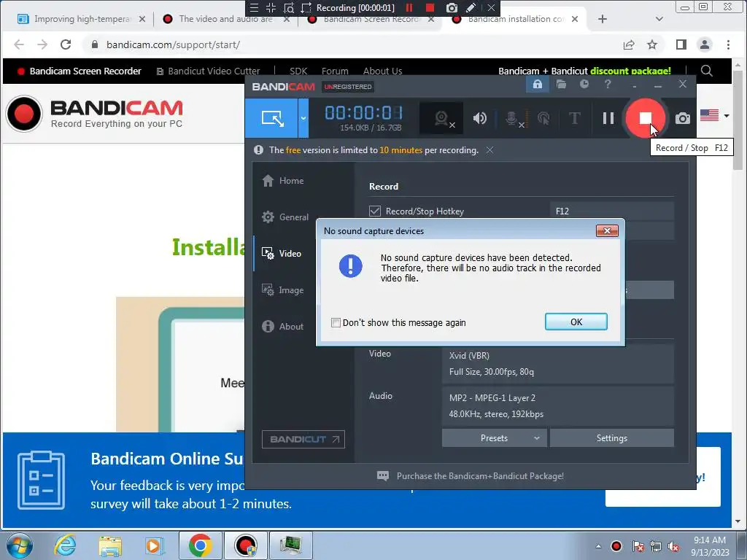Bookmark this page with the star icon
Viewport: 747px width, 560px height.
tap(652, 44)
